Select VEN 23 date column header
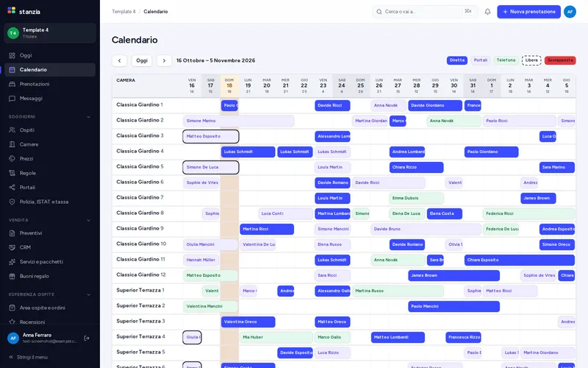This screenshot has width=588, height=368. click(x=323, y=85)
